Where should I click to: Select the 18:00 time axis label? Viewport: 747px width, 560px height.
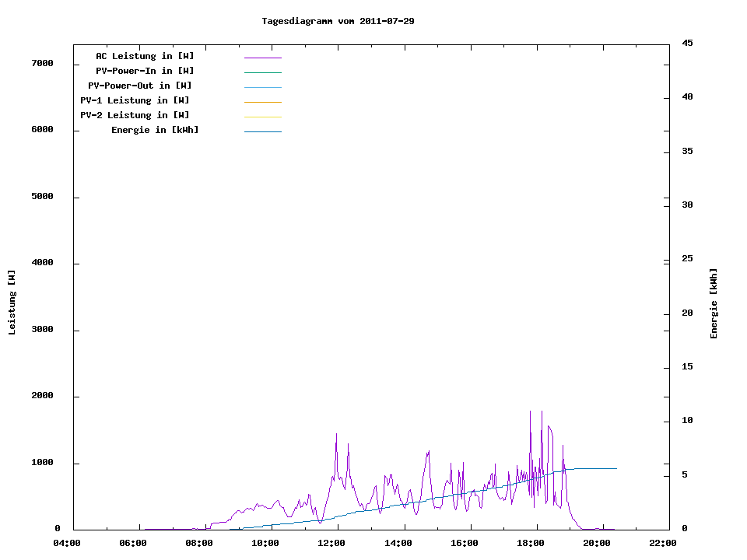531,543
